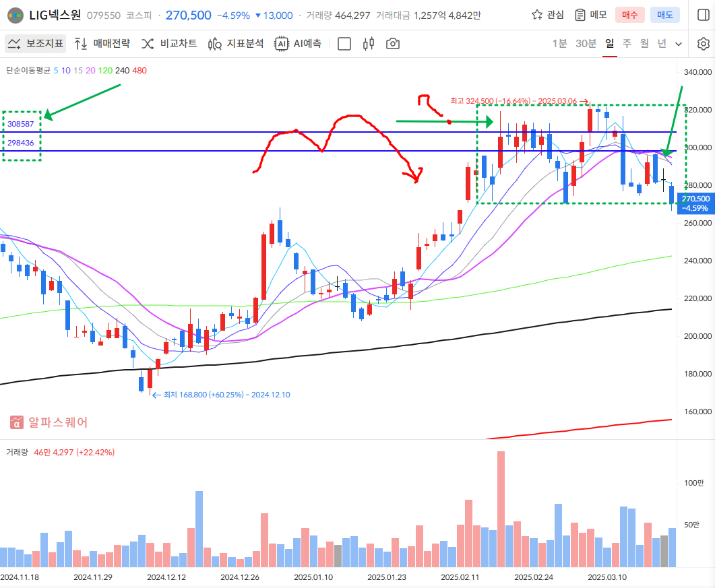Click the 2025.01.10 date axis label
Viewport: 715px width, 588px height.
point(313,577)
